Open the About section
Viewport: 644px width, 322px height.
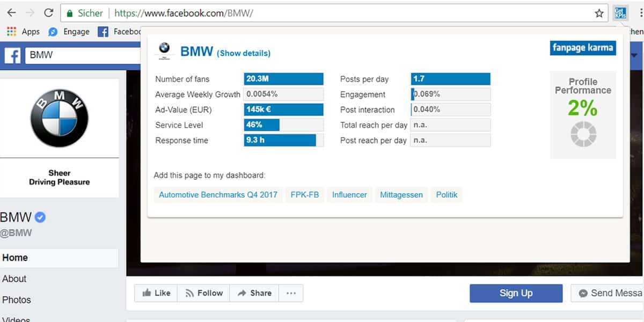pos(14,279)
